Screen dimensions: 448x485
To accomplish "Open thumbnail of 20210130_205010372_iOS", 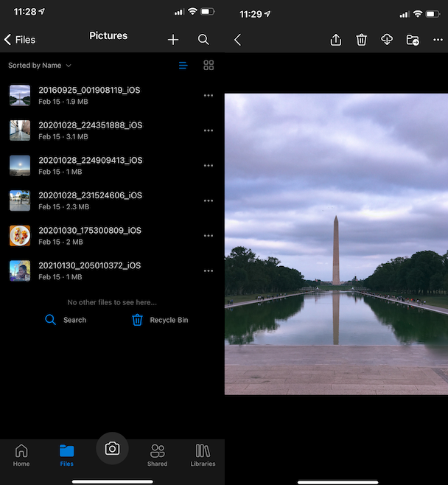I will point(20,271).
